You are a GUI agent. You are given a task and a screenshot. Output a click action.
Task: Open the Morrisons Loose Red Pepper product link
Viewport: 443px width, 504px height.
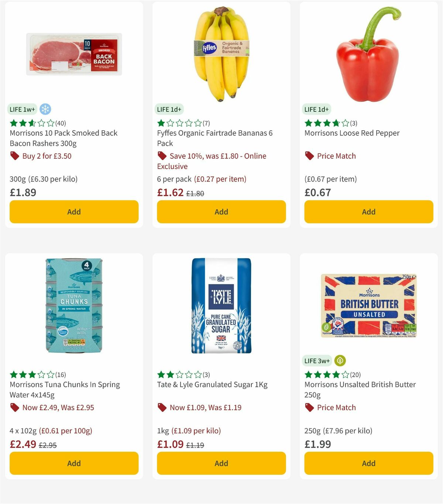[351, 133]
